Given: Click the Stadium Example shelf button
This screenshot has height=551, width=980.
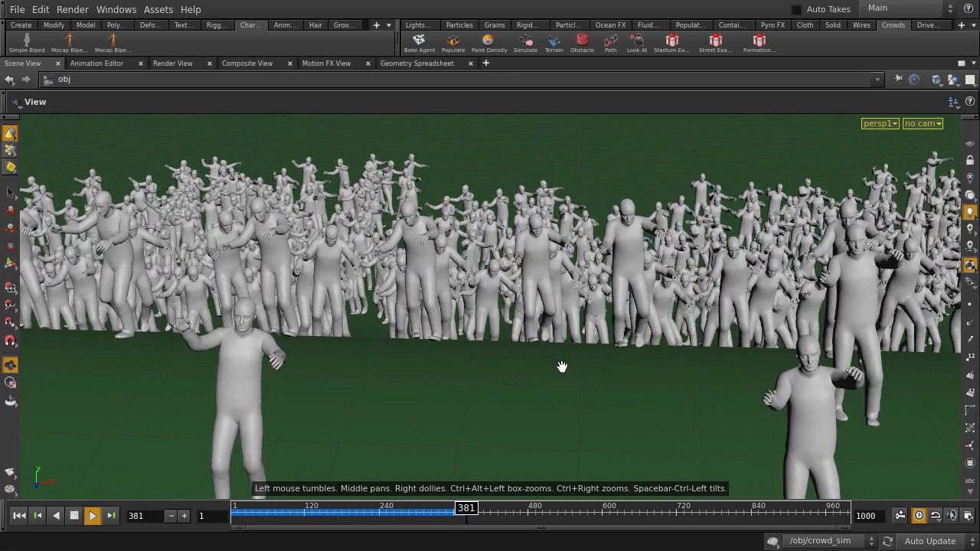Looking at the screenshot, I should pyautogui.click(x=671, y=42).
